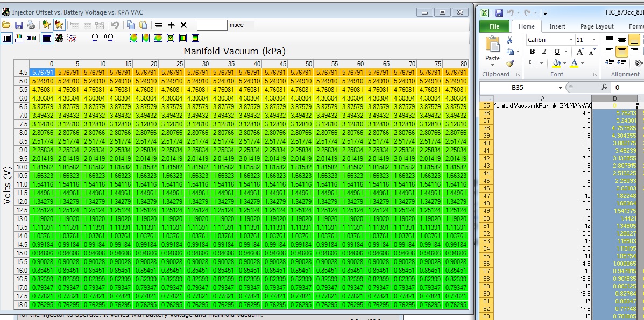Click the undo arrow in table editor

pos(115,25)
